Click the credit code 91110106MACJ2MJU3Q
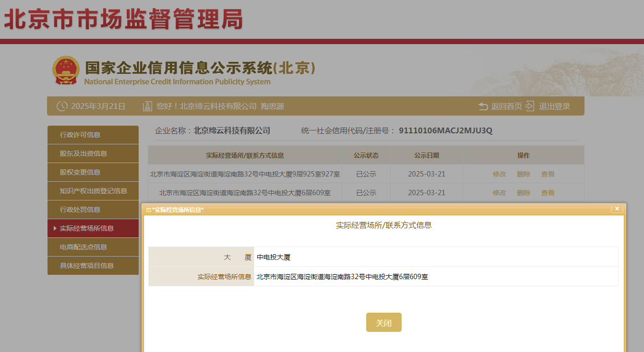 coord(446,130)
